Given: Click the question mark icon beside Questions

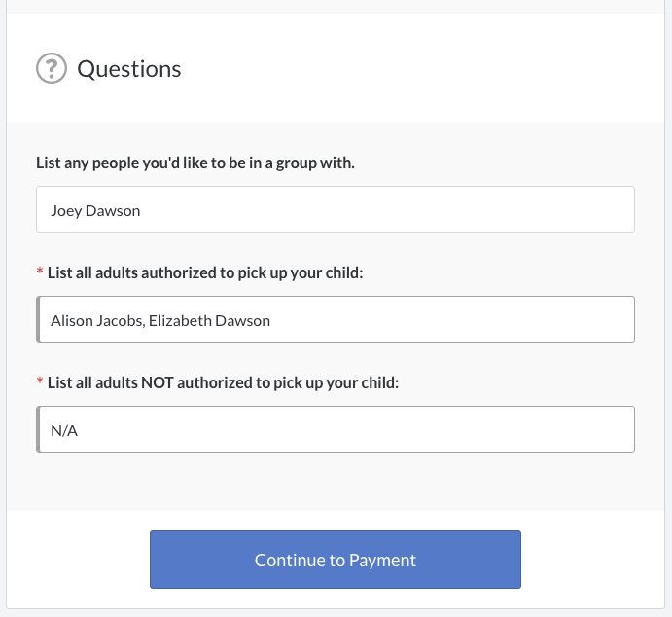Looking at the screenshot, I should 52,69.
